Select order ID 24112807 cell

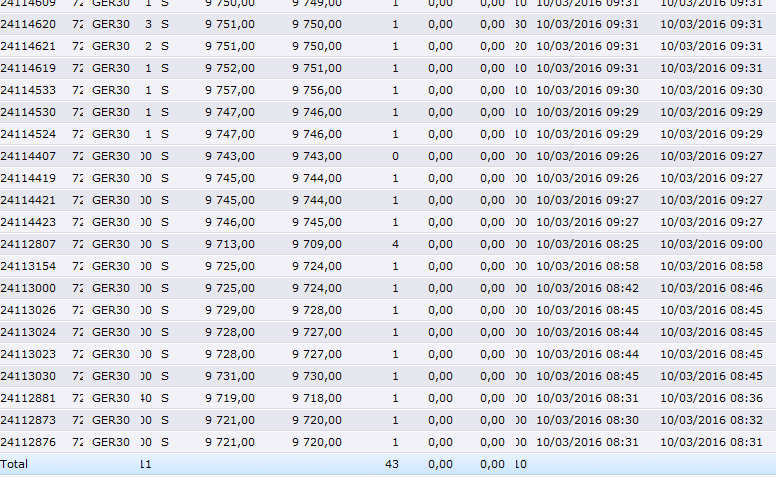[28, 244]
